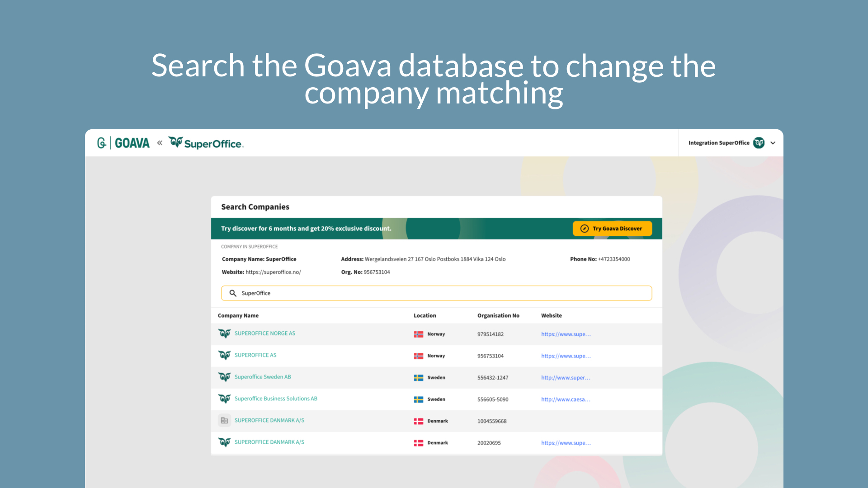Click the Superoffice Sweden AB company icon
This screenshot has height=488, width=868.
pos(225,376)
